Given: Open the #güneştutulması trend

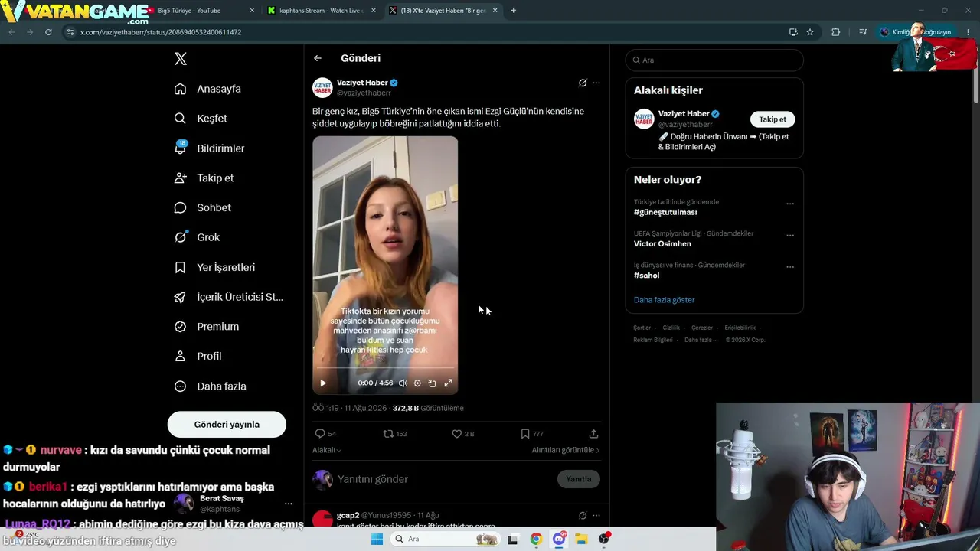Looking at the screenshot, I should 665,212.
